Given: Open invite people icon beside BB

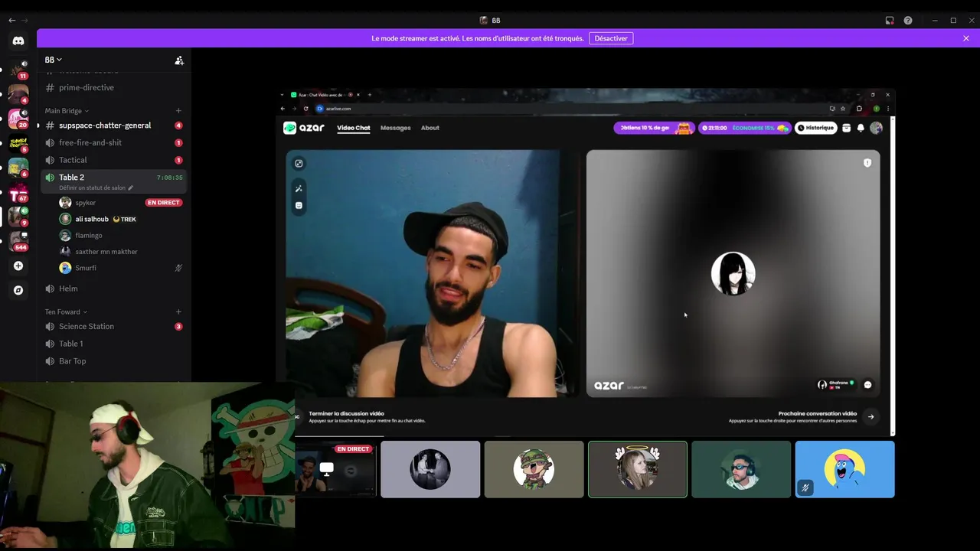Looking at the screenshot, I should tap(179, 60).
